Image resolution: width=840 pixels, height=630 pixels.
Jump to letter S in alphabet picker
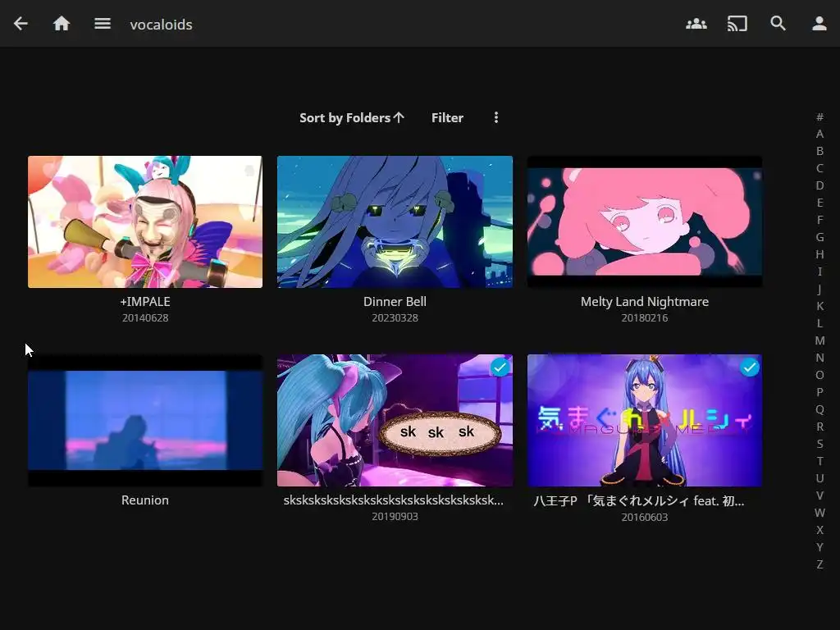819,444
